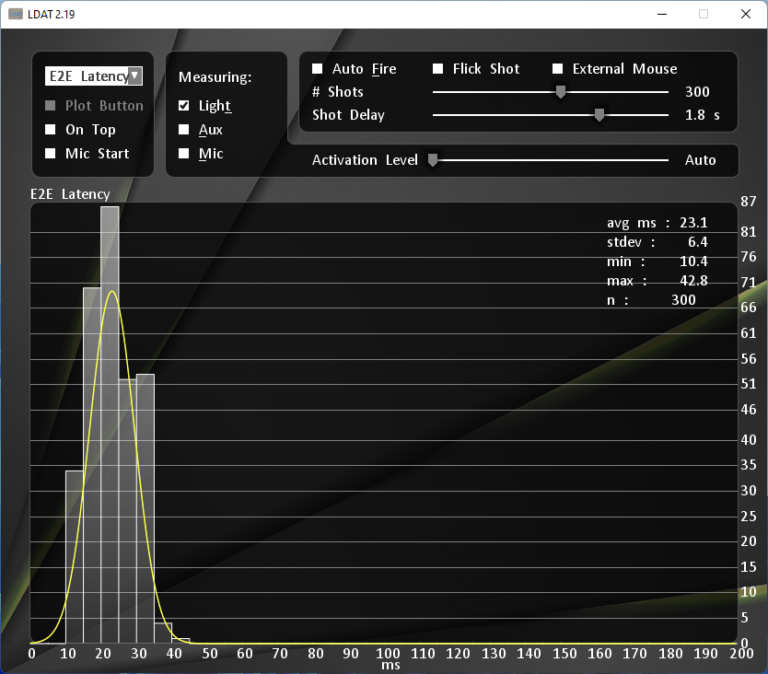Click the LDAT app icon in title bar
Image resolution: width=768 pixels, height=674 pixels.
15,14
